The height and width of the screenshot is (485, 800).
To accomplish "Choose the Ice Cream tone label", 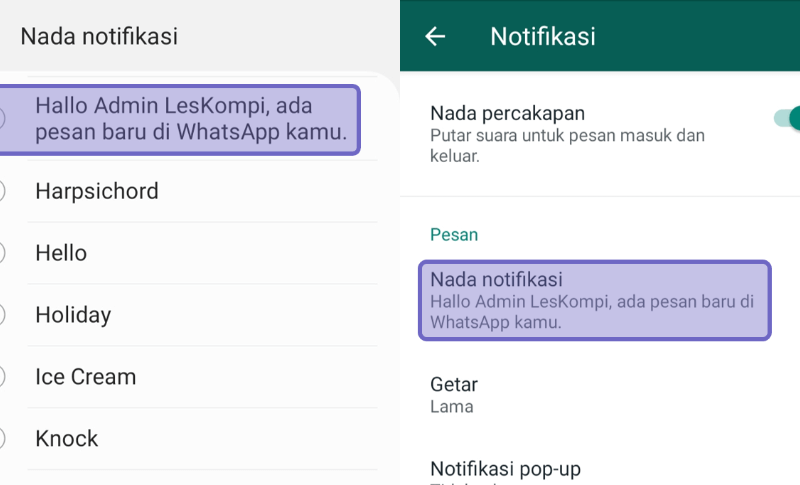I will [x=86, y=377].
